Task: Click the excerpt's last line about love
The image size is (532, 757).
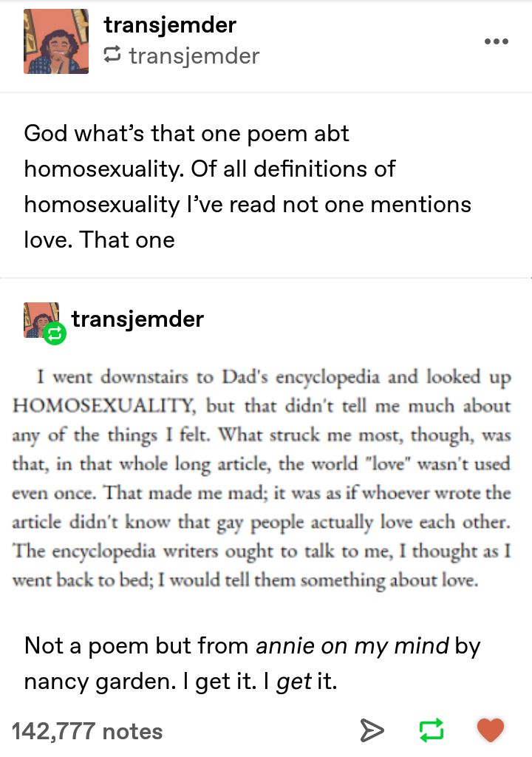Action: point(245,580)
